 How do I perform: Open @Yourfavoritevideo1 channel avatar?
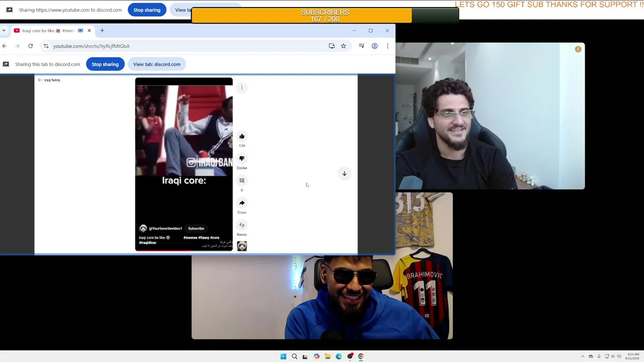tap(143, 228)
